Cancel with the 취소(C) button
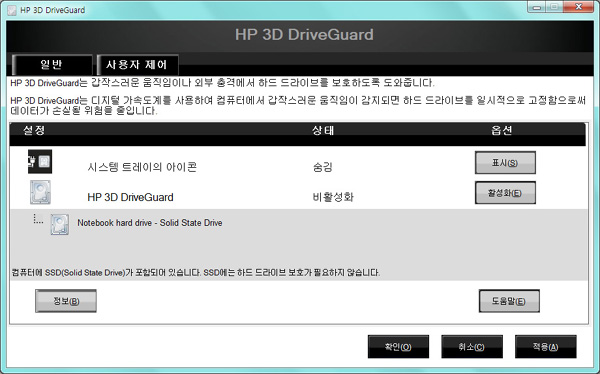Image resolution: width=600 pixels, height=374 pixels. click(472, 347)
